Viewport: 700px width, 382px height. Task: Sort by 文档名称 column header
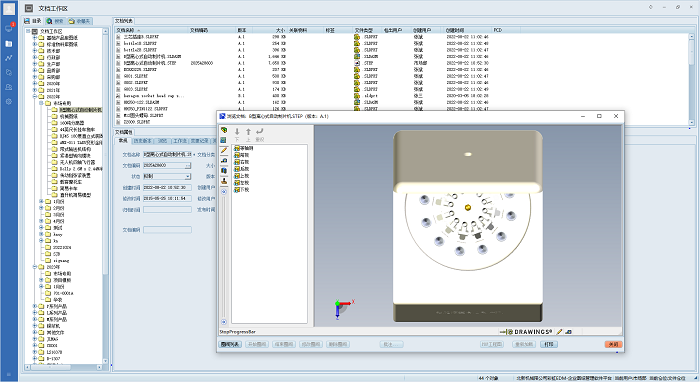[152, 30]
